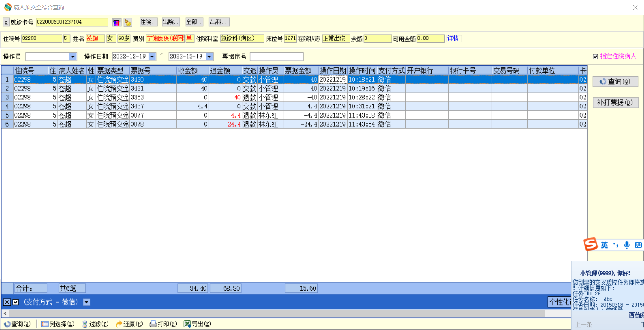Click the 全部.. filter button

[x=194, y=22]
